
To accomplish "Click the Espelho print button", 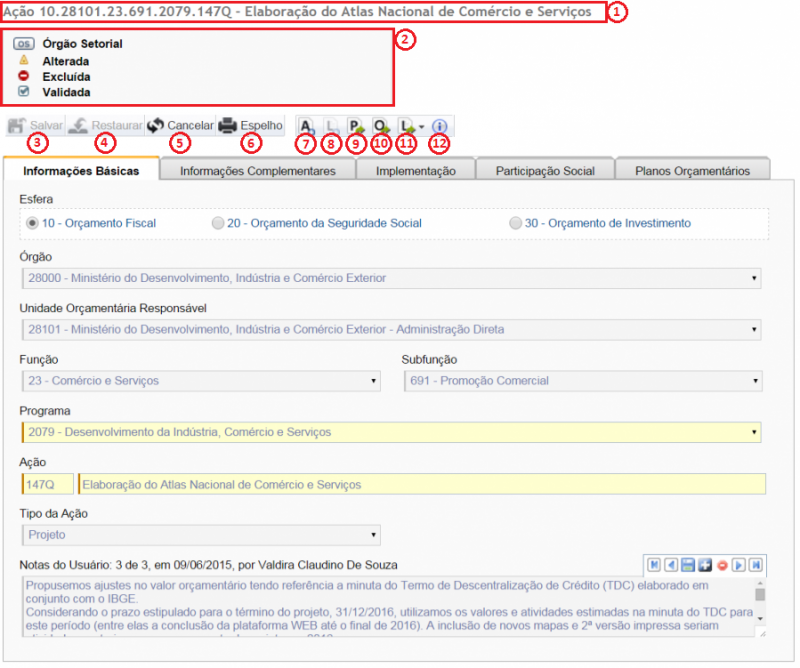I will 251,126.
